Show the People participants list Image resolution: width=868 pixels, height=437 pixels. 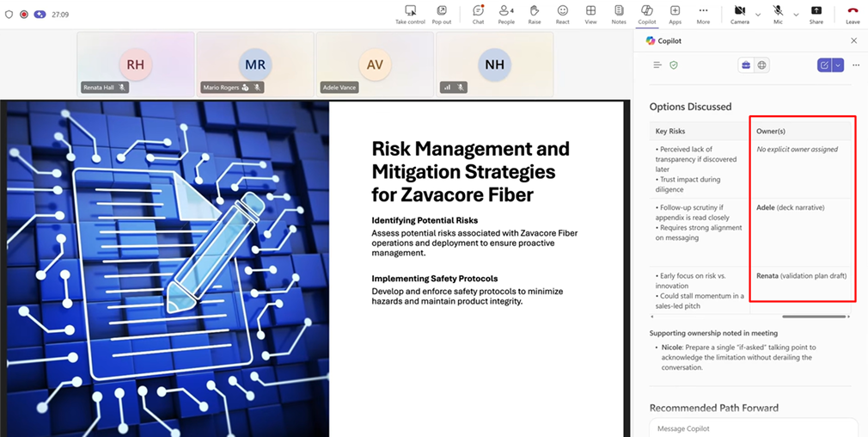point(506,13)
